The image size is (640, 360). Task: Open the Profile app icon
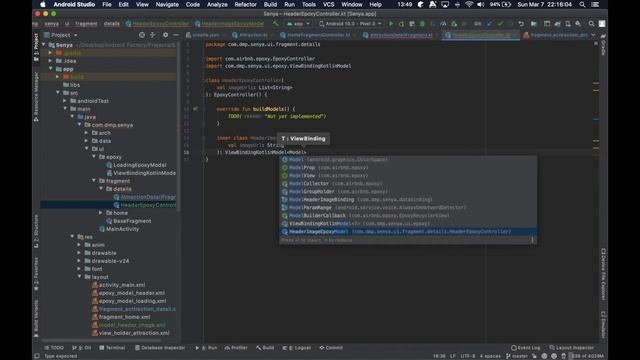443,24
